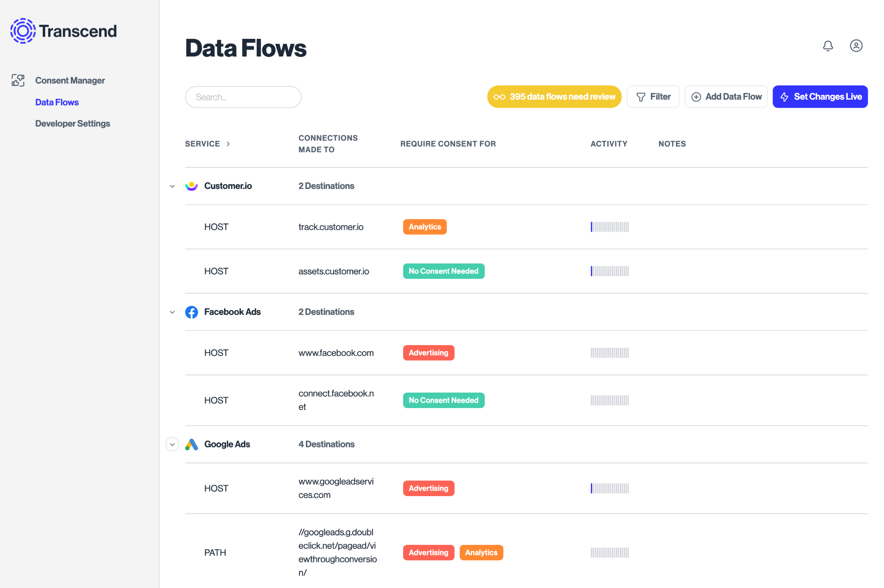The height and width of the screenshot is (588, 884).
Task: Click the Search input field
Action: point(243,97)
